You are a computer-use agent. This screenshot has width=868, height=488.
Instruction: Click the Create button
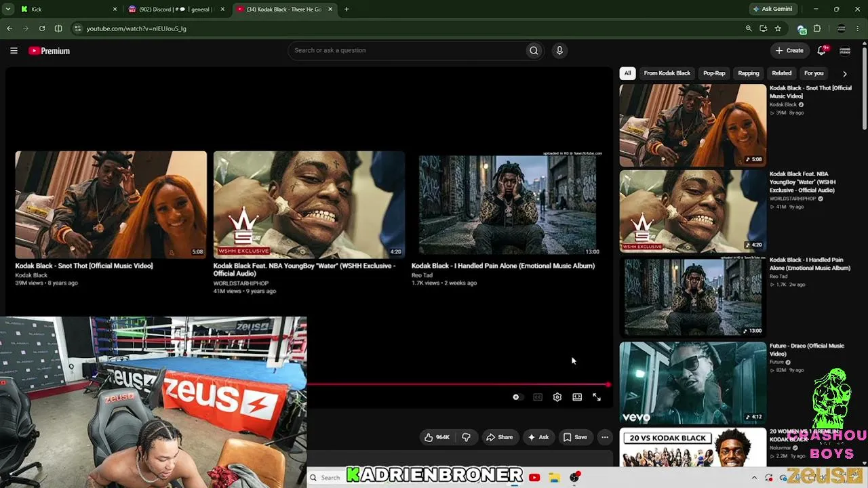click(790, 50)
